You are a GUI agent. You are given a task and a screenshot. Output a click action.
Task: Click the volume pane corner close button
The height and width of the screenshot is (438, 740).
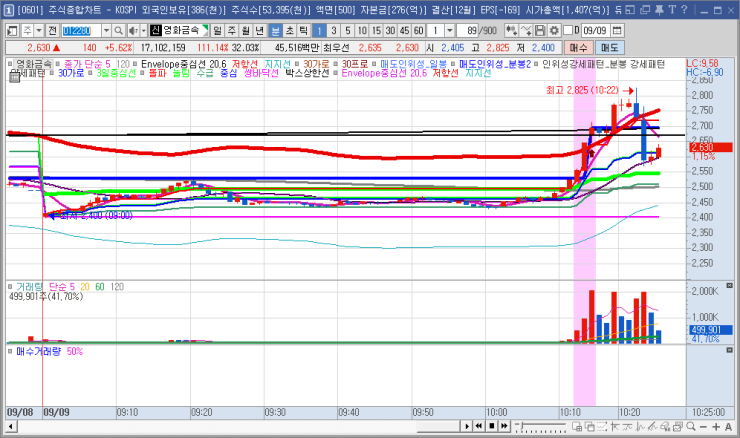729,286
